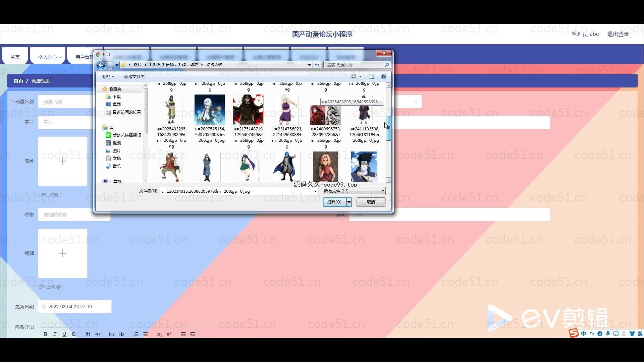Image resolution: width=644 pixels, height=362 pixels.
Task: Select 桌面 in the navigation pane
Action: tap(116, 104)
